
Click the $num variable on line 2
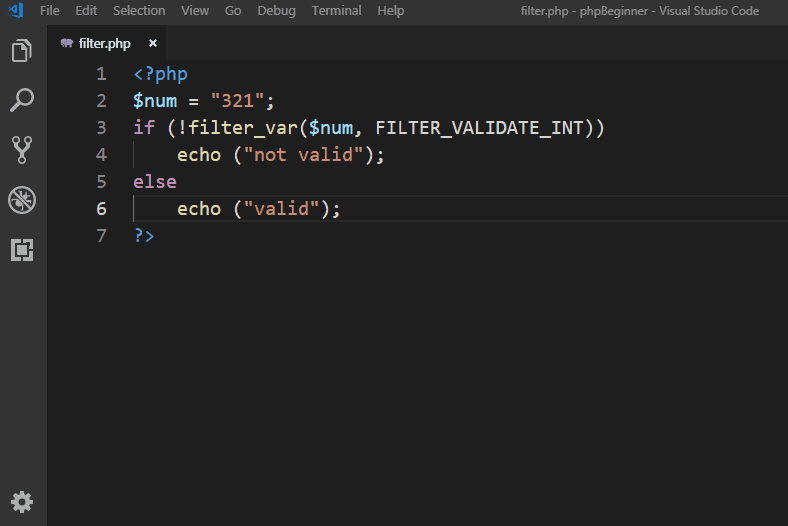(x=155, y=101)
